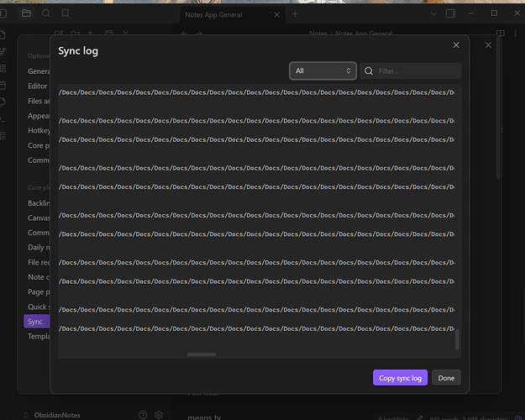Image resolution: width=525 pixels, height=420 pixels.
Task: Open the All log filter dropdown
Action: [x=323, y=71]
